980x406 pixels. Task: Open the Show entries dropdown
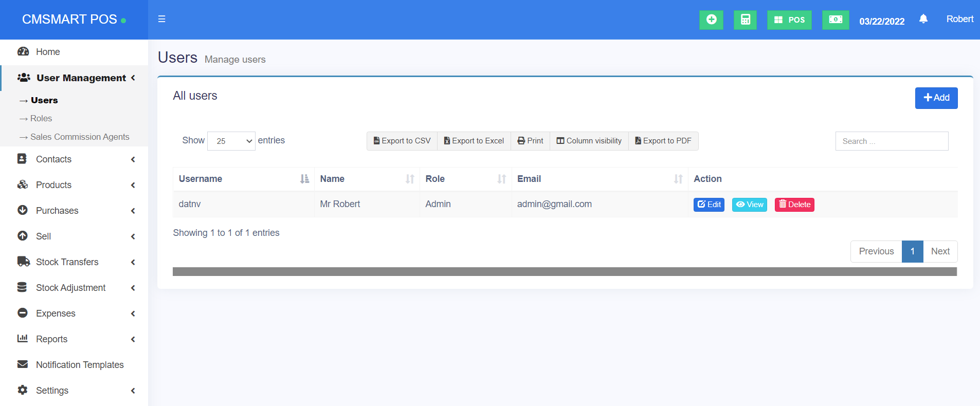point(231,141)
